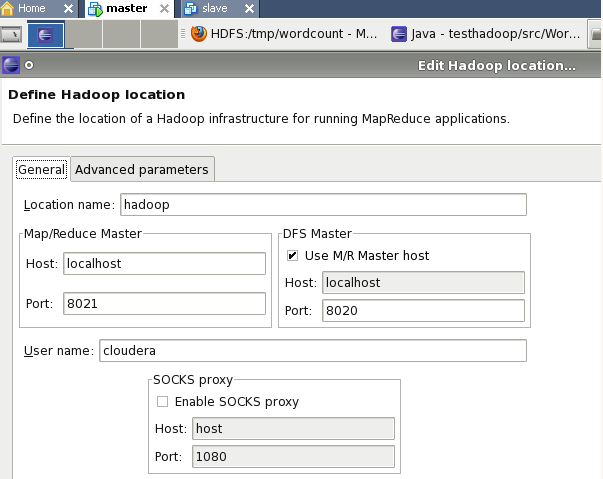Viewport: 603px width, 479px height.
Task: Click the Location name input field
Action: (322, 205)
